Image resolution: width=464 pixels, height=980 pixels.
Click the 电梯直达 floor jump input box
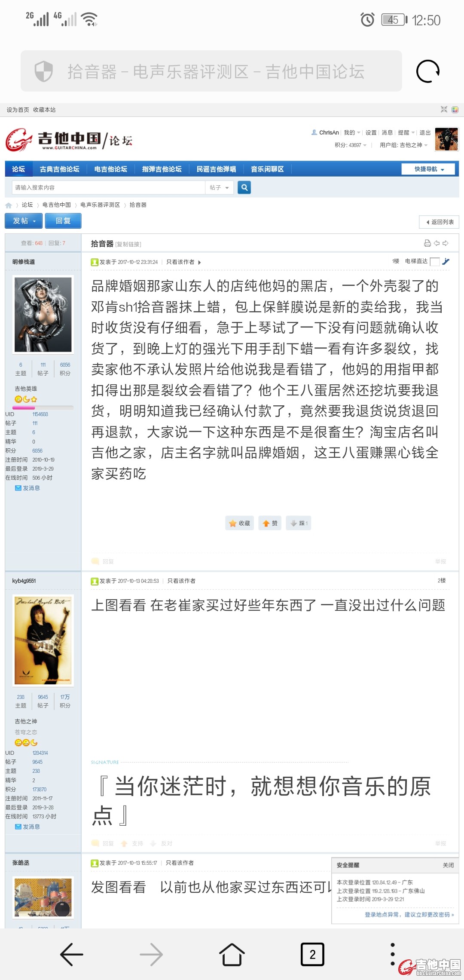click(435, 261)
